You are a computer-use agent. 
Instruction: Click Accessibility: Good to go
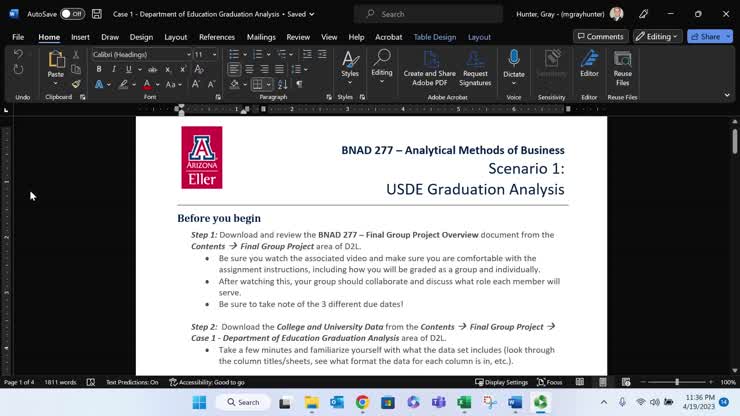click(x=207, y=382)
